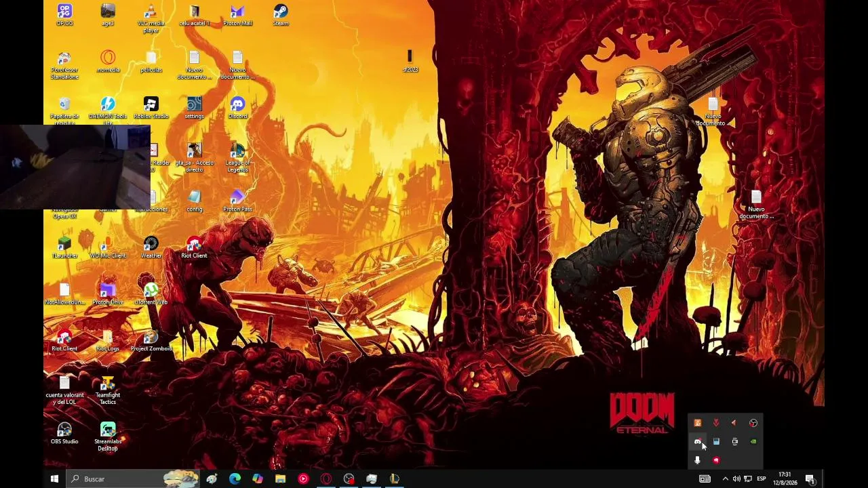Select the sf2023 desktop icon
This screenshot has width=868, height=488.
coord(410,62)
